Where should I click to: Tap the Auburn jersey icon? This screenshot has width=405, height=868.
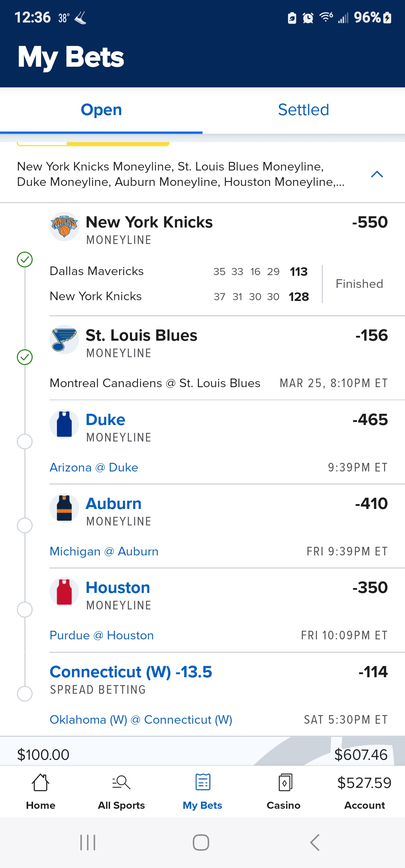[64, 508]
